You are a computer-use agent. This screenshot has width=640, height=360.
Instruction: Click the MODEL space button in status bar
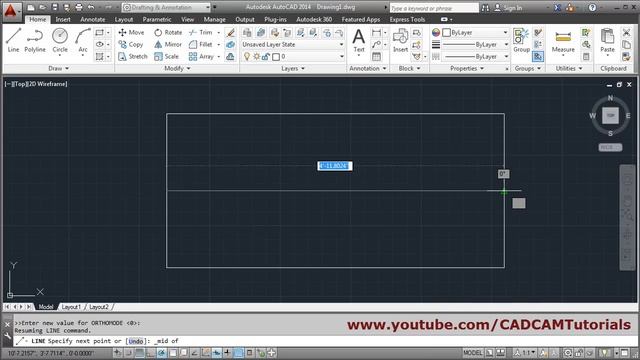pos(473,353)
